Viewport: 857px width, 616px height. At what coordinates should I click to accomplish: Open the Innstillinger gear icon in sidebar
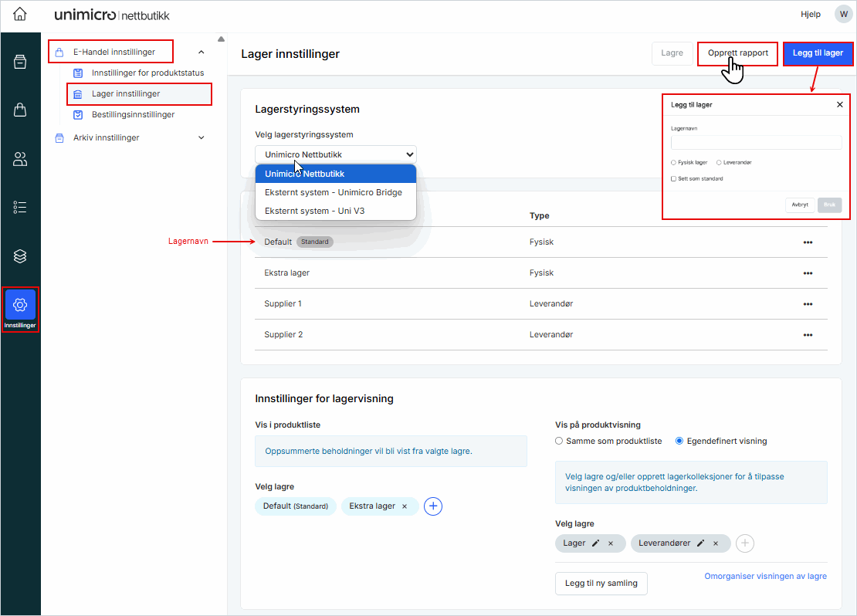[20, 305]
